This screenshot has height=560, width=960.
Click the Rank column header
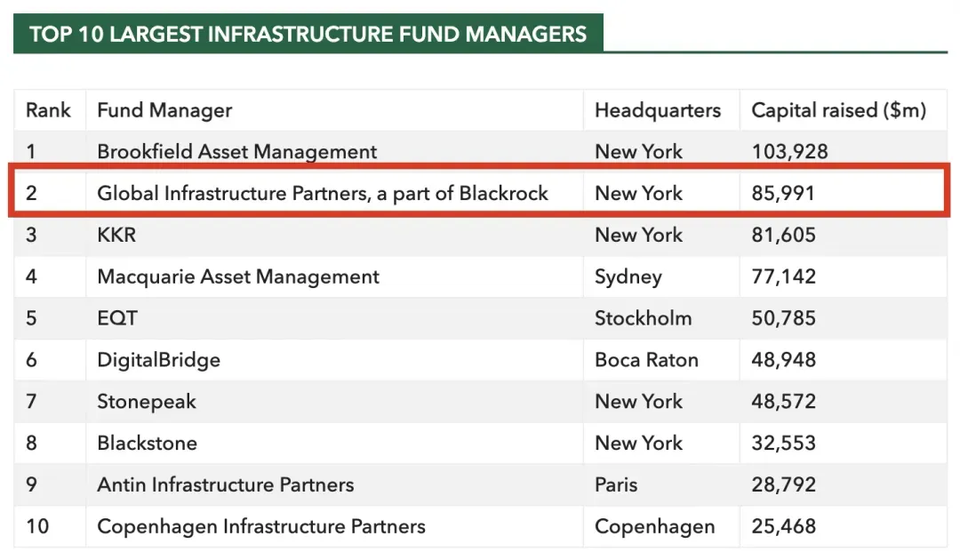48,110
